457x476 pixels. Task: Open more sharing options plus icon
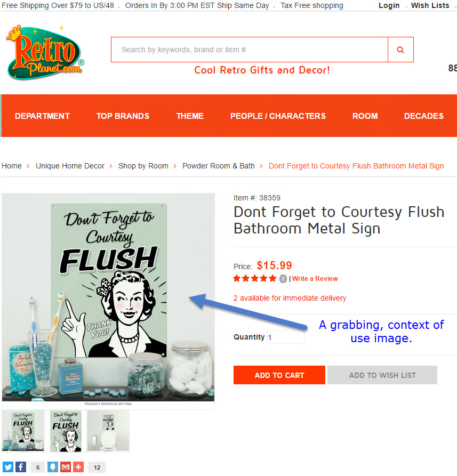pyautogui.click(x=78, y=467)
